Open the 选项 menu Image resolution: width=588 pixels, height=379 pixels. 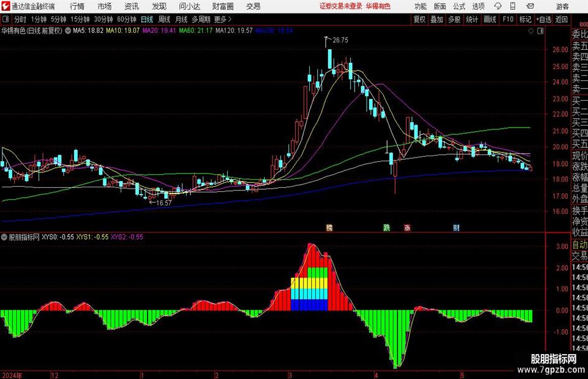click(478, 6)
